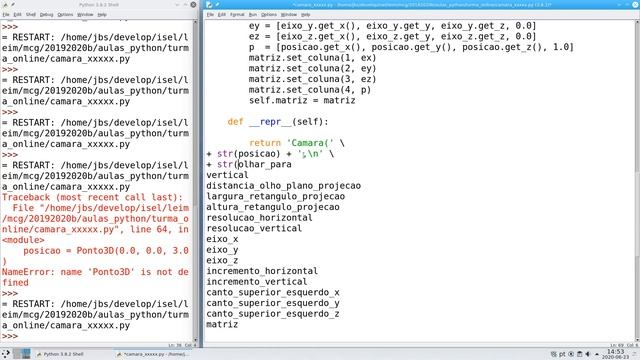Click the last >>> shell prompt

10,336
